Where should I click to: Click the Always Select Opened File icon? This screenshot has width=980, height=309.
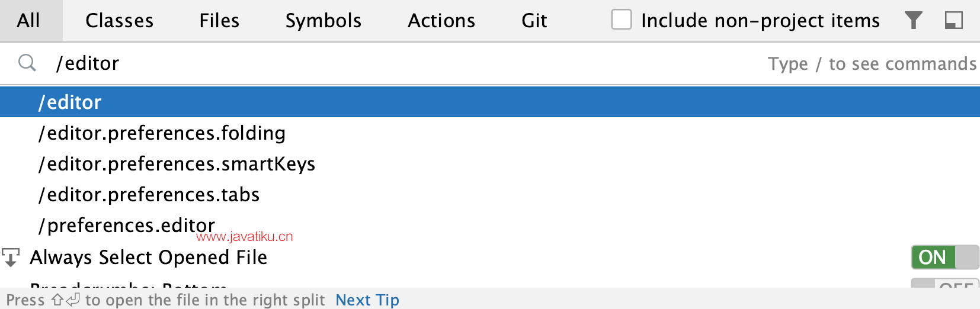pos(11,257)
